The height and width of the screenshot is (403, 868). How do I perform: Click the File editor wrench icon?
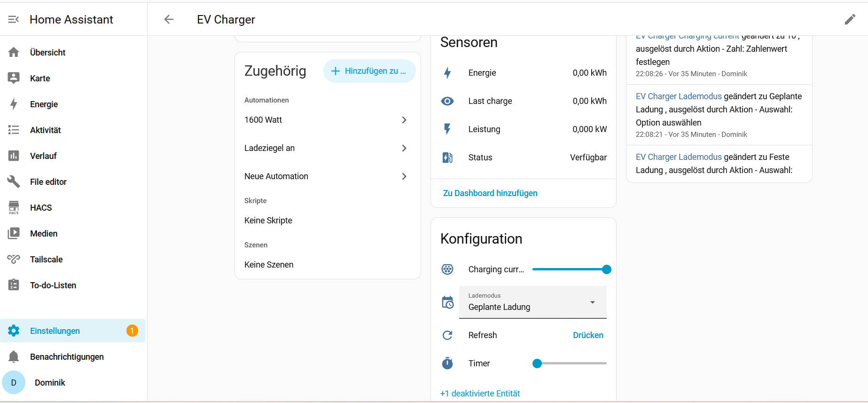click(14, 182)
